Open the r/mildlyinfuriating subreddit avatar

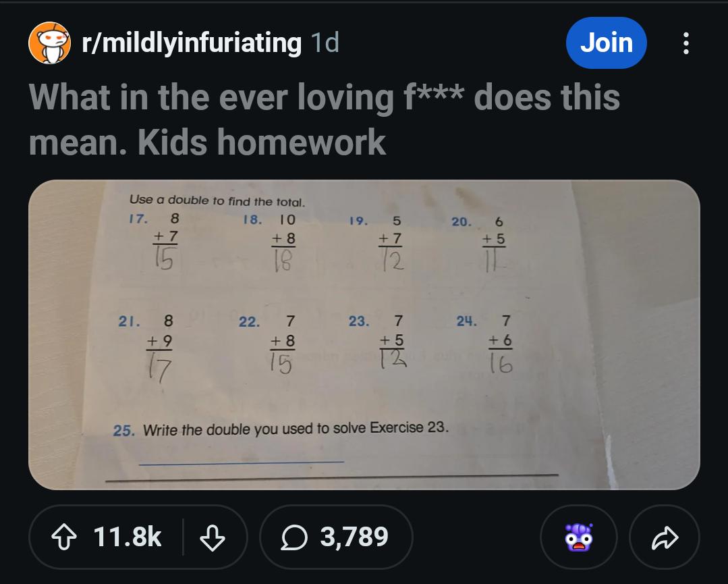[x=49, y=43]
